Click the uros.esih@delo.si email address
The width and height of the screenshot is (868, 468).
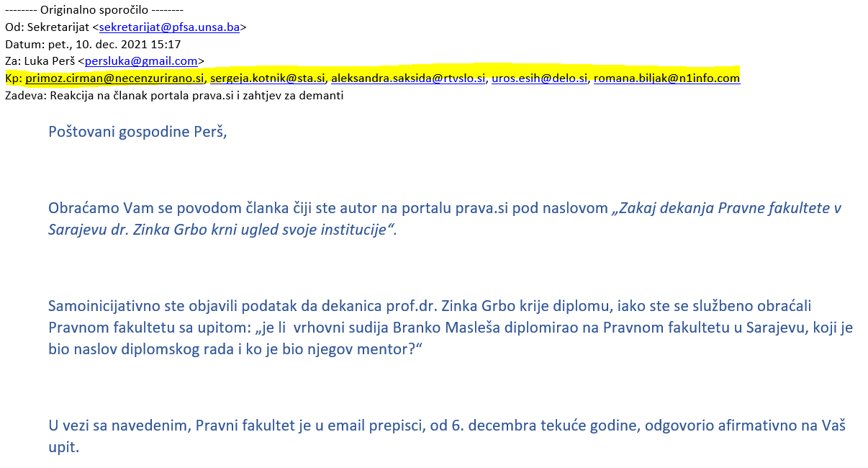coord(540,78)
